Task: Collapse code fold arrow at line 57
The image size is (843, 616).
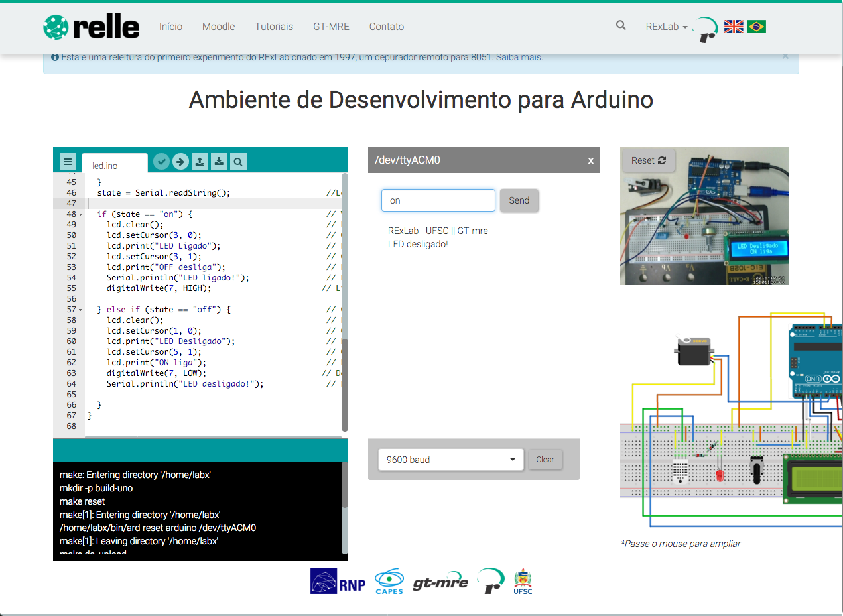Action: pyautogui.click(x=81, y=310)
